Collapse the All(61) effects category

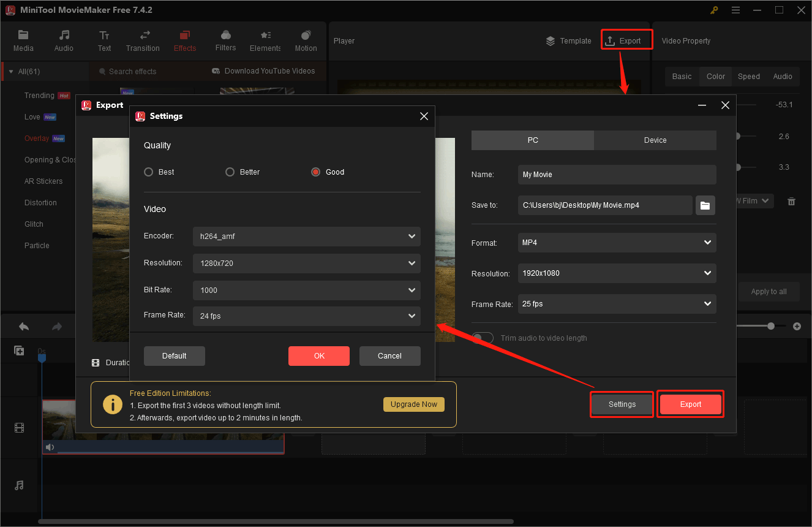pyautogui.click(x=11, y=72)
